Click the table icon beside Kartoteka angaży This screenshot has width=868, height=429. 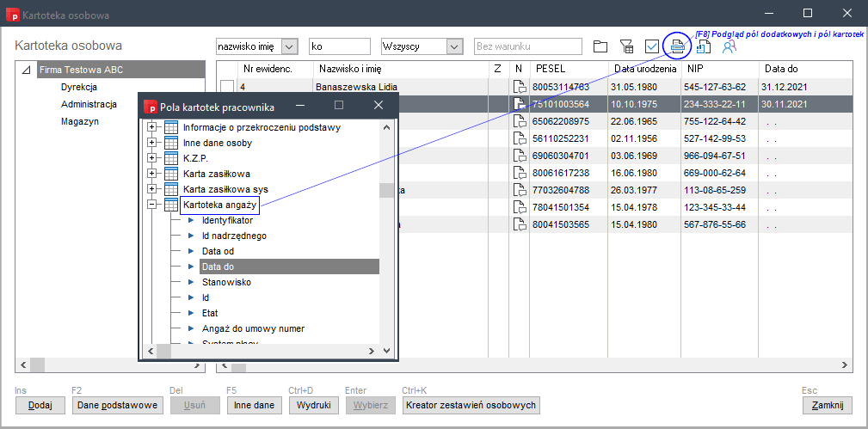[171, 205]
